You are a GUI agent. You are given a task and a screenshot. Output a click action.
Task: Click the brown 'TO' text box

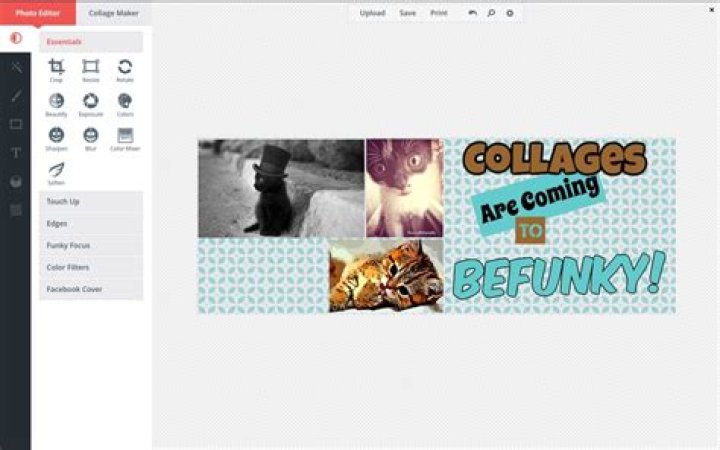pos(530,231)
